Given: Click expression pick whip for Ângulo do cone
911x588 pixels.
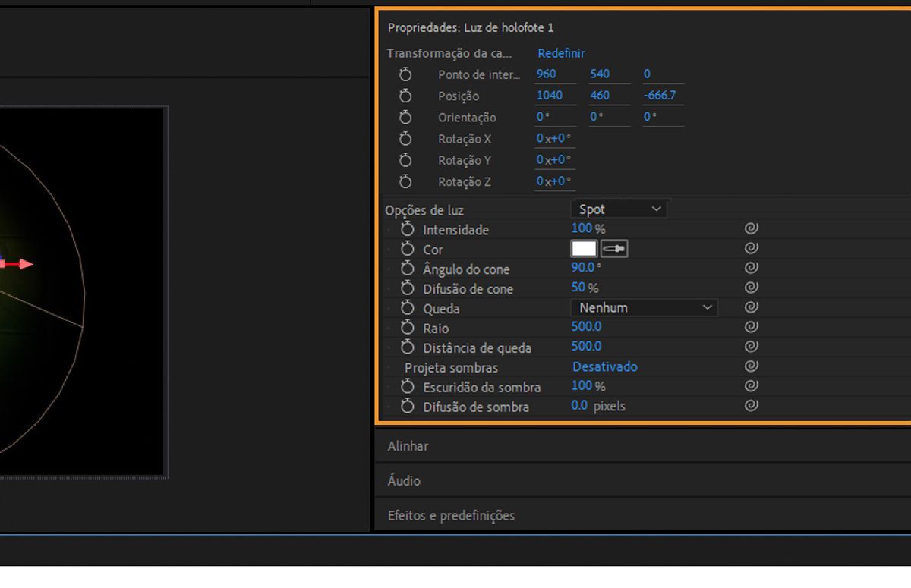Looking at the screenshot, I should click(x=751, y=268).
